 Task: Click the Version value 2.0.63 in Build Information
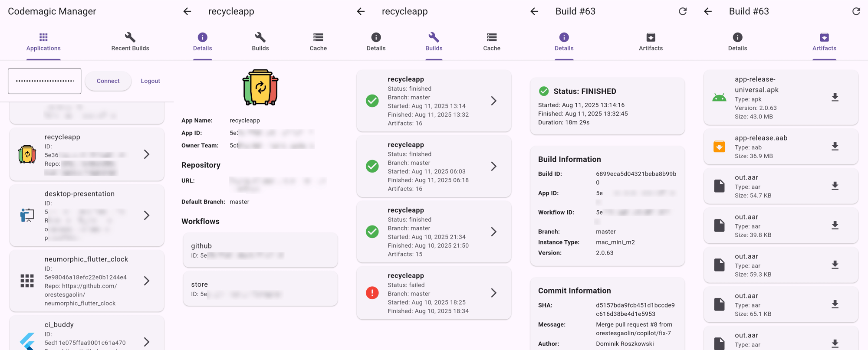point(605,253)
